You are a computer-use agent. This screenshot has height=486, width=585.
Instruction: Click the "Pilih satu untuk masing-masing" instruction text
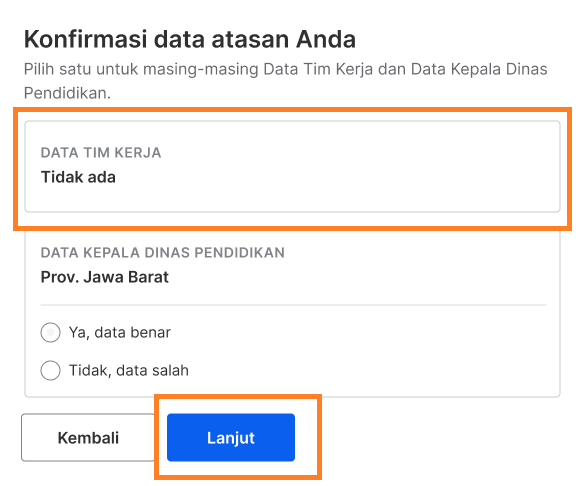141,69
